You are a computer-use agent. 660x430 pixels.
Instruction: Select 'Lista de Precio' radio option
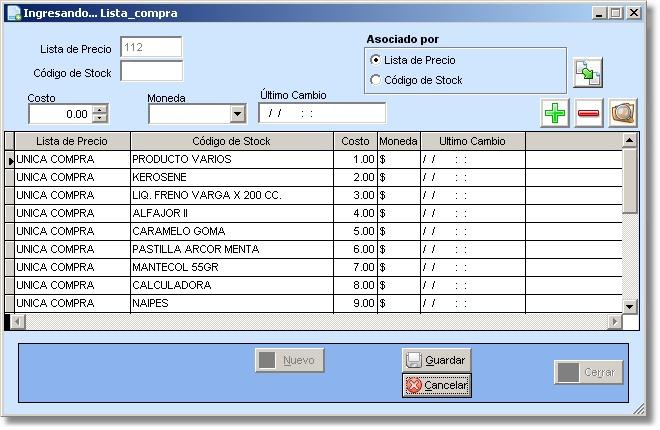[x=376, y=60]
